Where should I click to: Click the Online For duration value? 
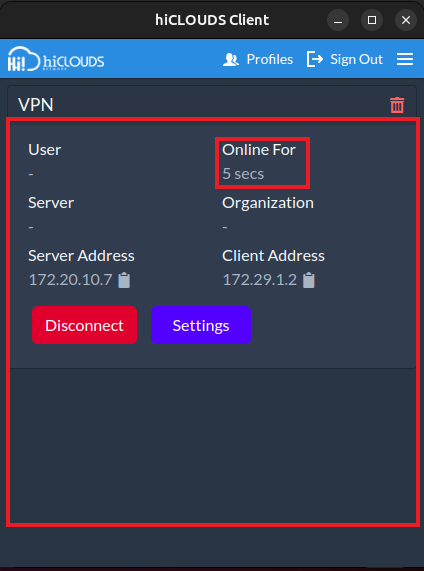(x=243, y=174)
